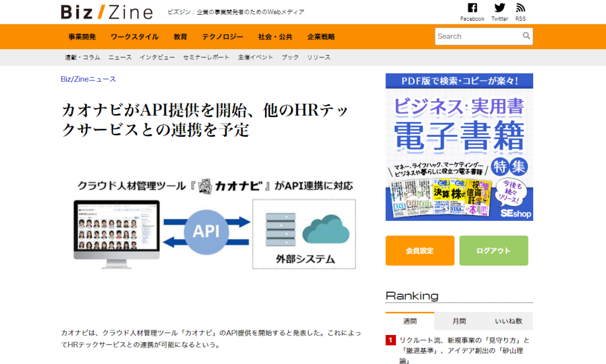Select the いいね数 ranking tab

click(508, 321)
